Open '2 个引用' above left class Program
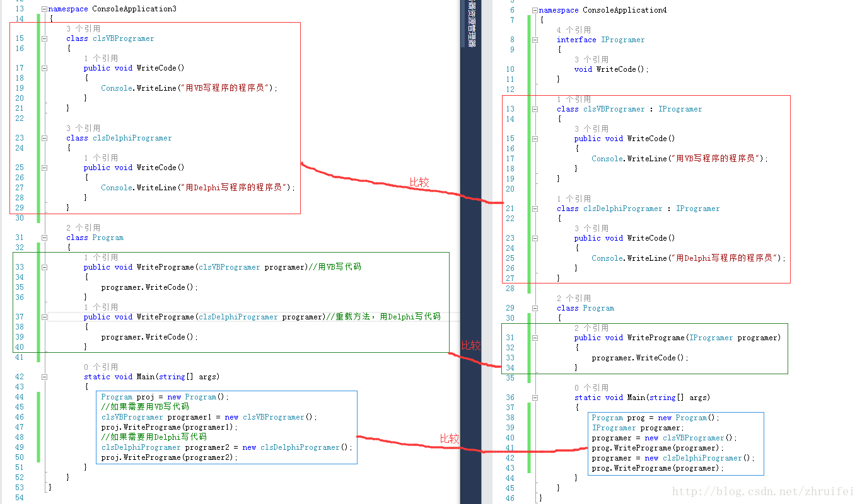The width and height of the screenshot is (862, 504). [x=83, y=227]
